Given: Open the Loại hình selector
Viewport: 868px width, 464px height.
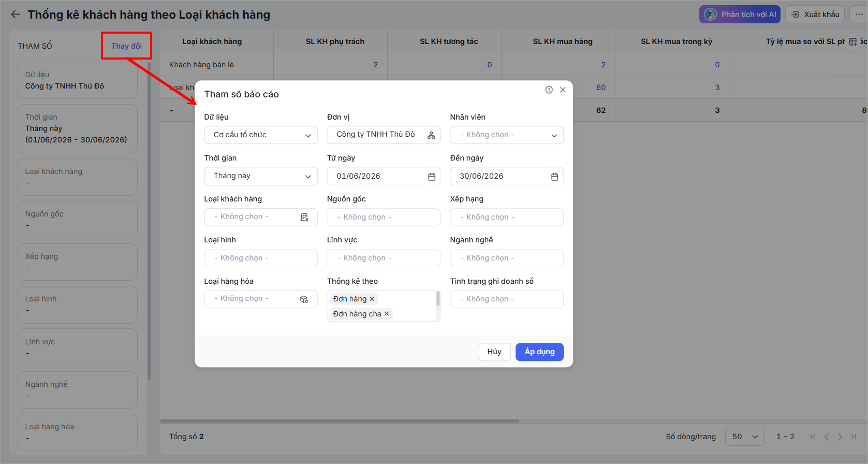Looking at the screenshot, I should tap(261, 258).
